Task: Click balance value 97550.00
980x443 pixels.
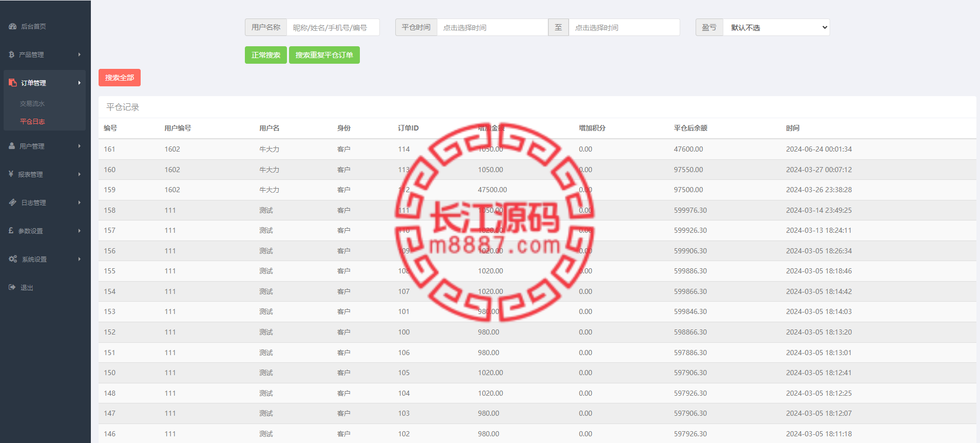Action: pyautogui.click(x=688, y=170)
